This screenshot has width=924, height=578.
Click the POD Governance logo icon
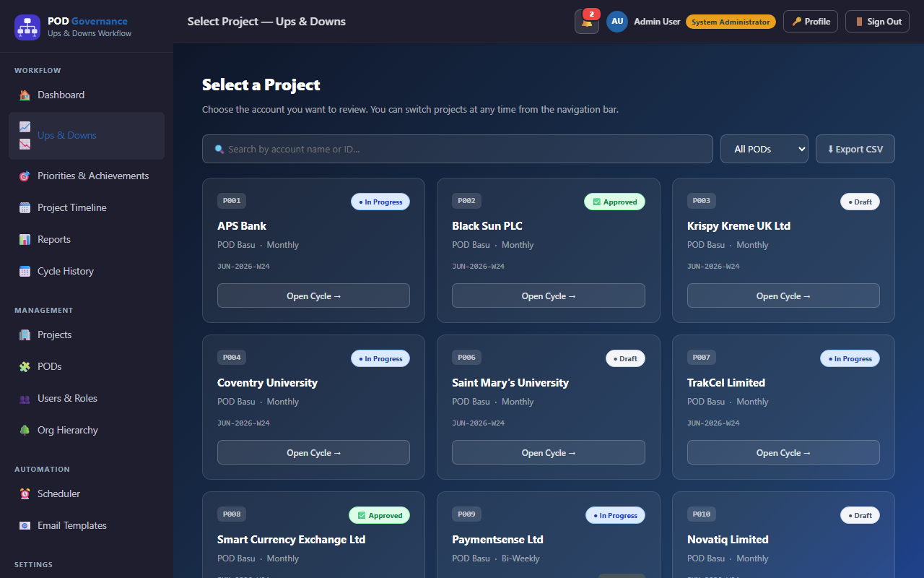pos(27,27)
